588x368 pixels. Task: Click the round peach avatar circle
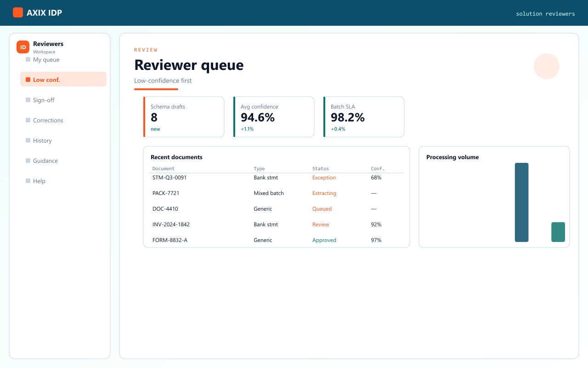(547, 66)
